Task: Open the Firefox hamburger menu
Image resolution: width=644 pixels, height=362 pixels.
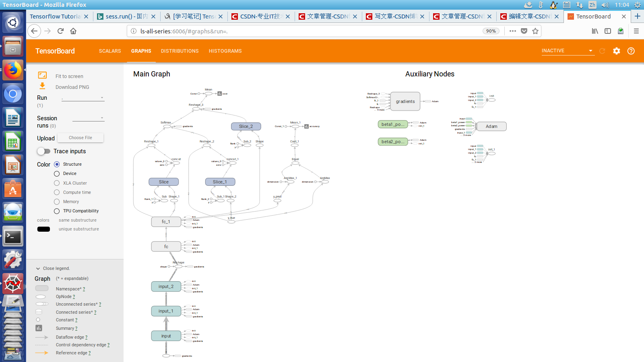Action: 636,31
